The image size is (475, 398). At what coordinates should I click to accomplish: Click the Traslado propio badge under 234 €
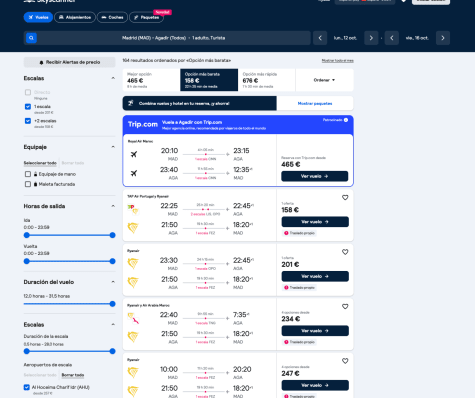pos(299,342)
